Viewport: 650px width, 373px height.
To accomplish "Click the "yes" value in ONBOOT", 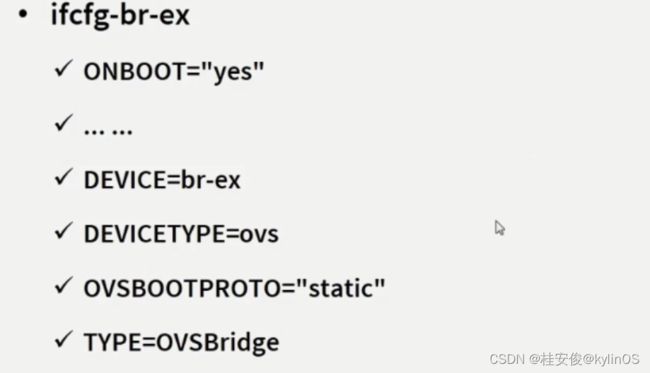I will pyautogui.click(x=233, y=72).
